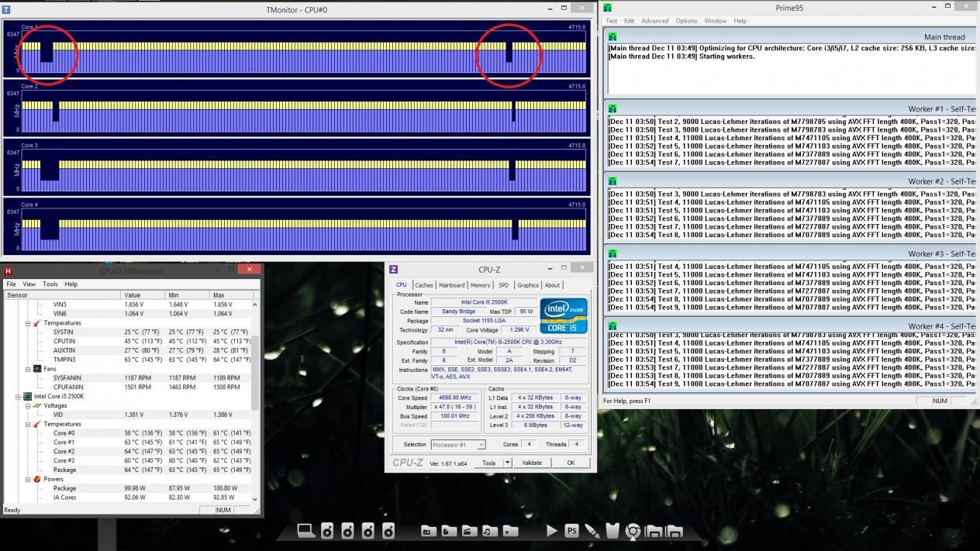Click the Intel Core i5 2500K chip icon in HWMonitor

click(28, 396)
